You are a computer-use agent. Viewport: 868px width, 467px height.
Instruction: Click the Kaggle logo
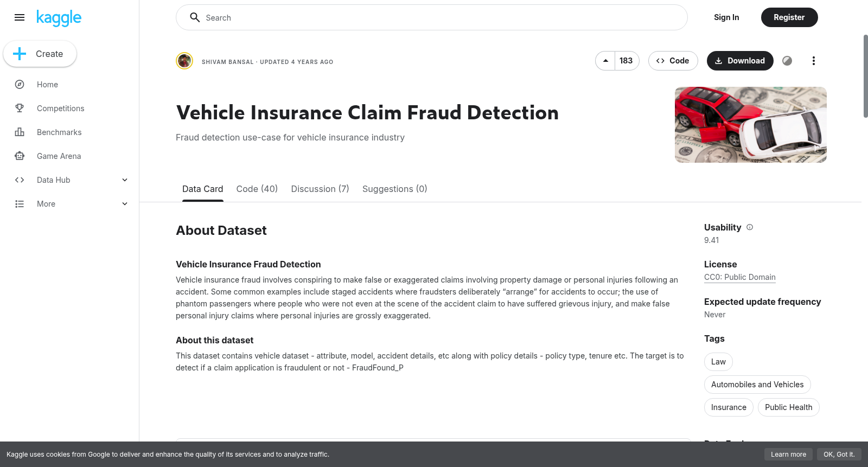click(x=59, y=18)
